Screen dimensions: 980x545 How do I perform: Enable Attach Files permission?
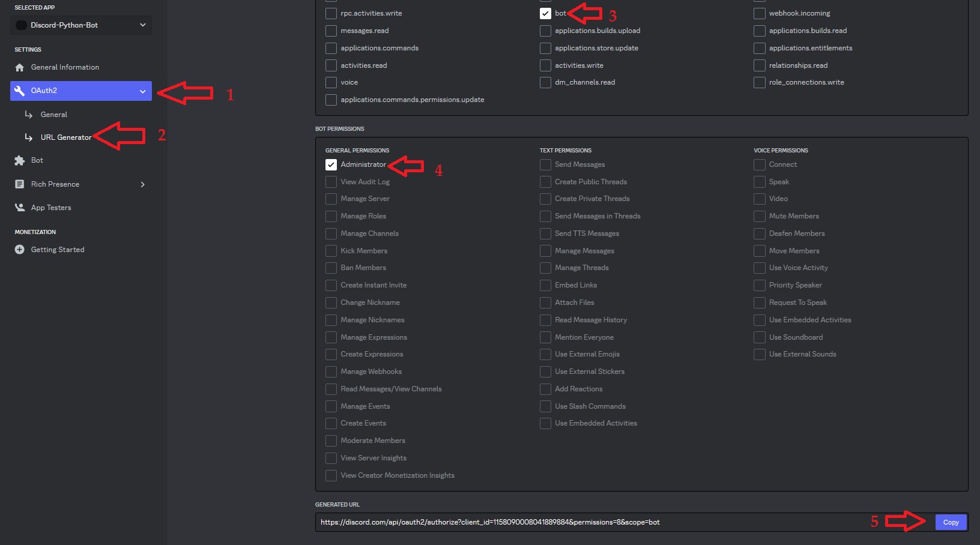coord(545,303)
